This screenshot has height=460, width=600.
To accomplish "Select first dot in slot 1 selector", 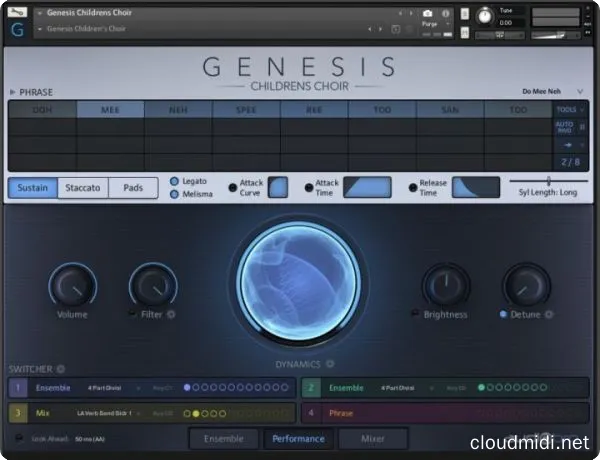I will pos(187,387).
